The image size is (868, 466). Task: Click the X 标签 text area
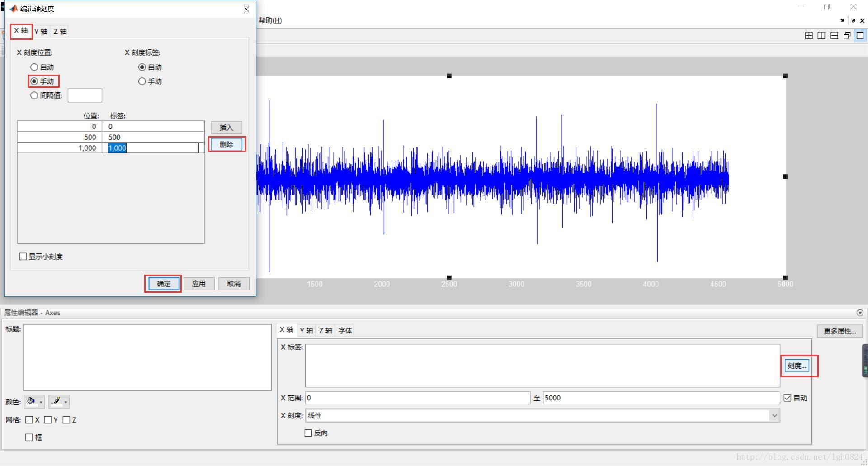click(542, 366)
